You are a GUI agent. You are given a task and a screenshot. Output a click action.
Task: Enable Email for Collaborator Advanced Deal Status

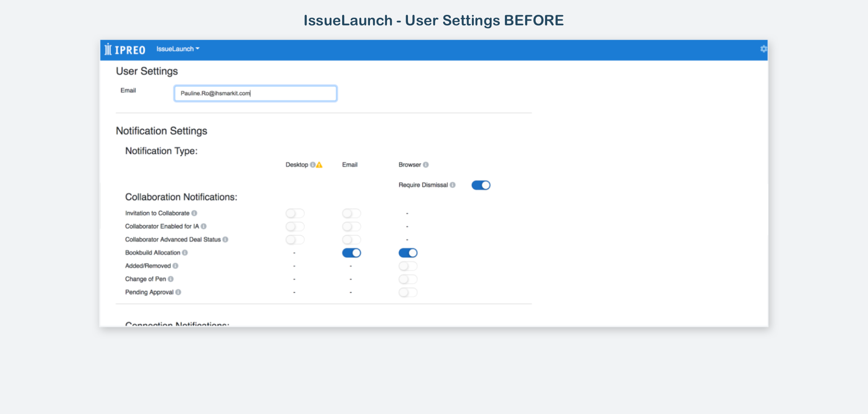coord(352,240)
